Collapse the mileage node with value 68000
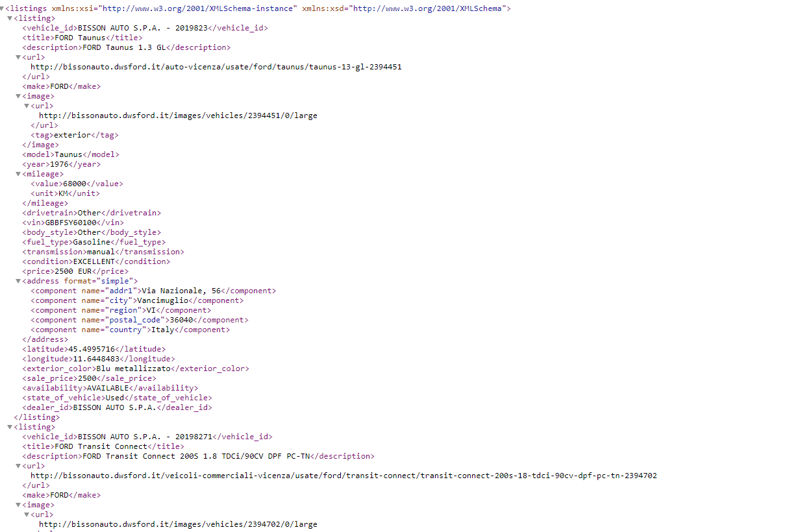The image size is (785, 532). click(18, 174)
